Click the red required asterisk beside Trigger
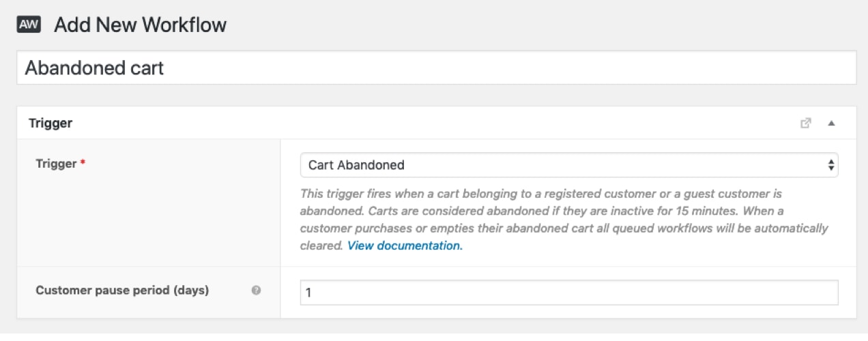The image size is (868, 341). 83,163
